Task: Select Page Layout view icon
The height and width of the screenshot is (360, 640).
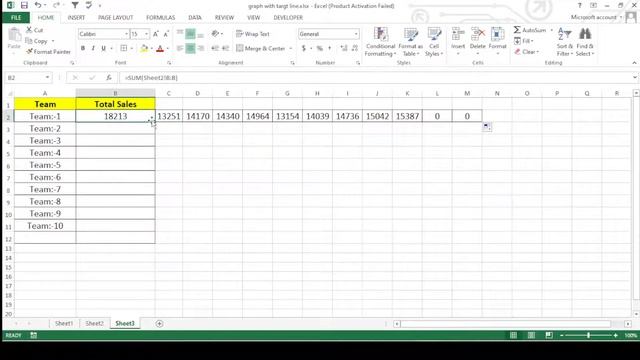Action: point(531,335)
